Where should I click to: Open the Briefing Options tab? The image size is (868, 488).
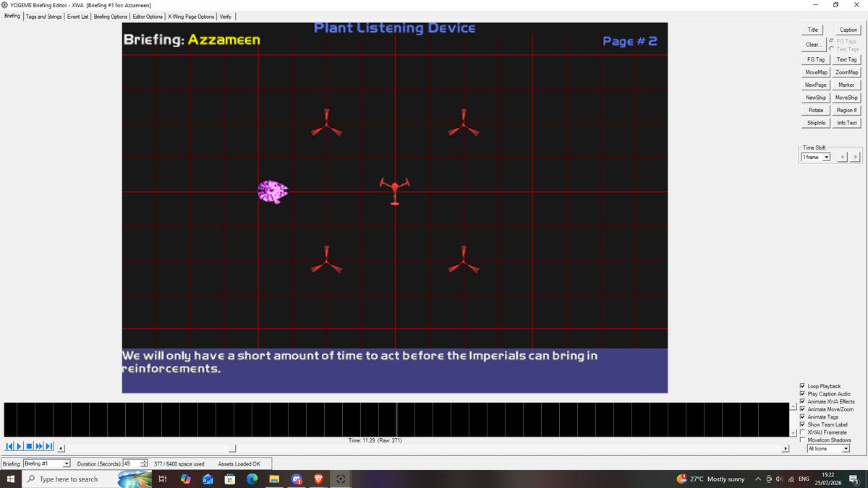tap(111, 17)
